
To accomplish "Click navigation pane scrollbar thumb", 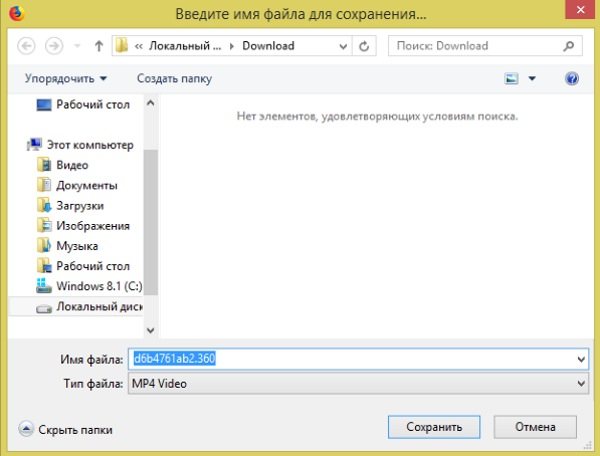I will (151, 222).
